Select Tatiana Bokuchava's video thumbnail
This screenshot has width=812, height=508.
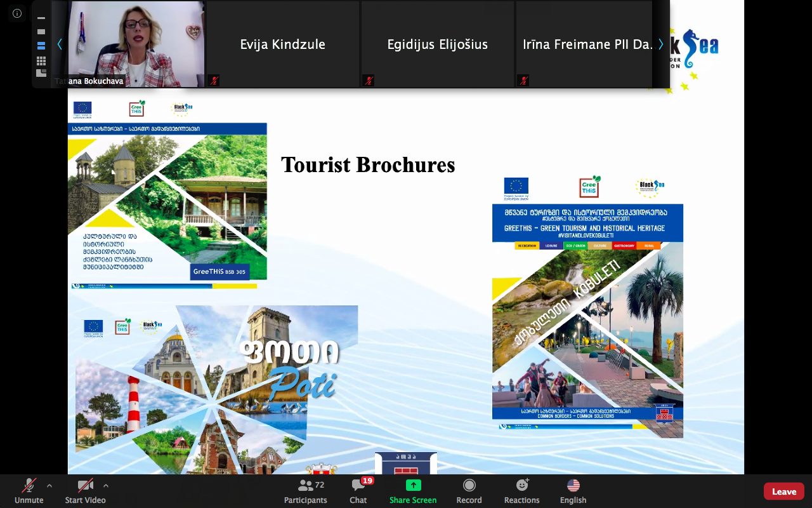pyautogui.click(x=136, y=44)
